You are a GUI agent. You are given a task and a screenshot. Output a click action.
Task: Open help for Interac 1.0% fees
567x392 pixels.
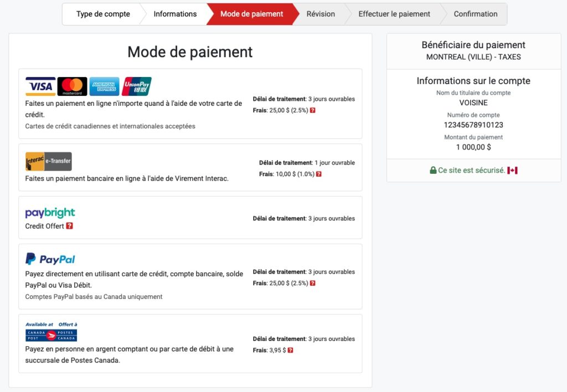[318, 174]
